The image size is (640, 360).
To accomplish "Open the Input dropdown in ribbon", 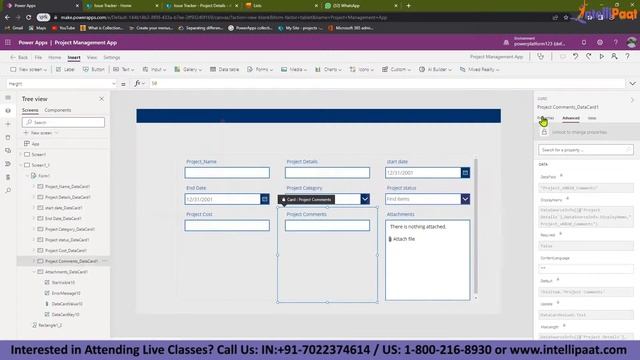I will 154,69.
